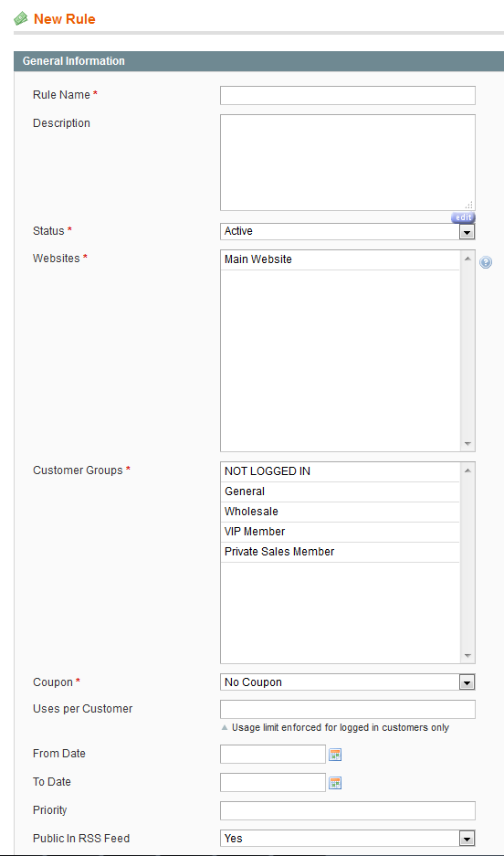Viewport: 504px width, 856px height.
Task: Open the Status dropdown
Action: (348, 231)
